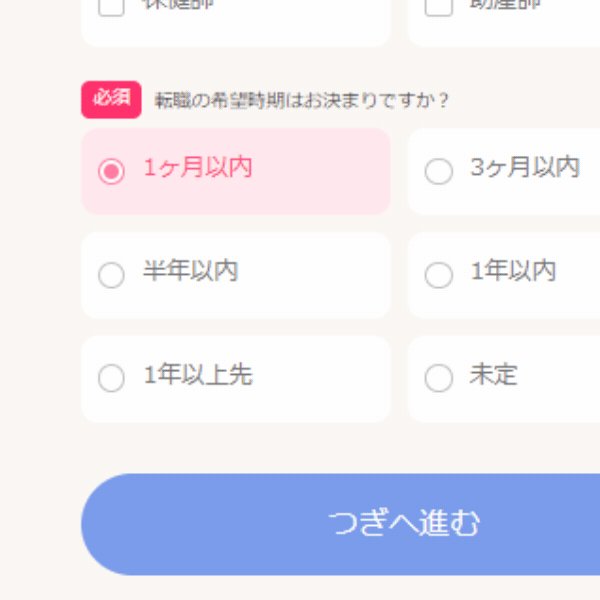600x600 pixels.
Task: Tick the 保健師 checkbox
Action: coord(113,6)
